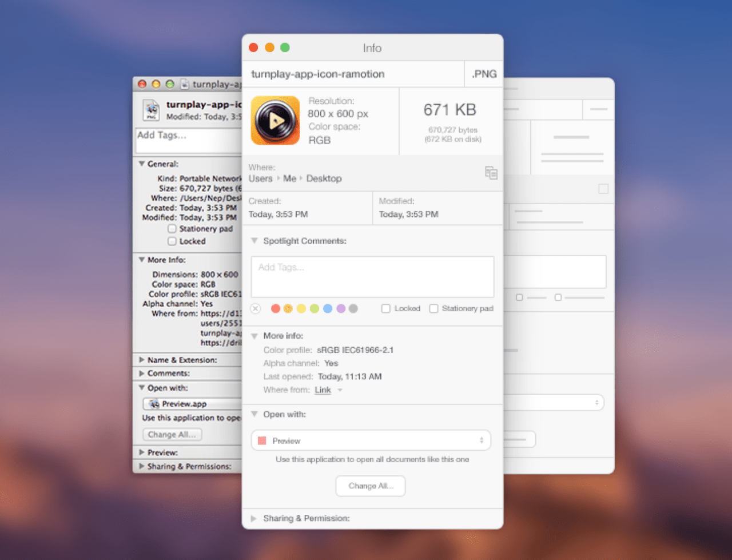Toggle the Stationery pad checkbox in center window
Image resolution: width=732 pixels, height=560 pixels.
pyautogui.click(x=434, y=309)
